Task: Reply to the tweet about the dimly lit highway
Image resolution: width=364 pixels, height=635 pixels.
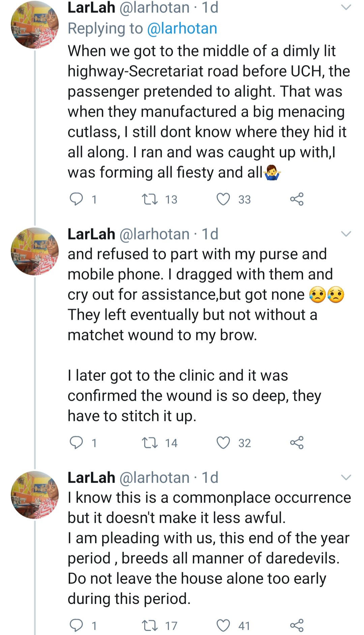Action: point(76,199)
